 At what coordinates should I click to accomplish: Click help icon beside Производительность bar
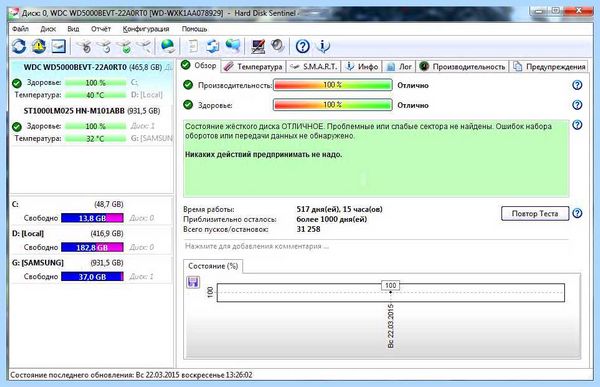(x=577, y=85)
